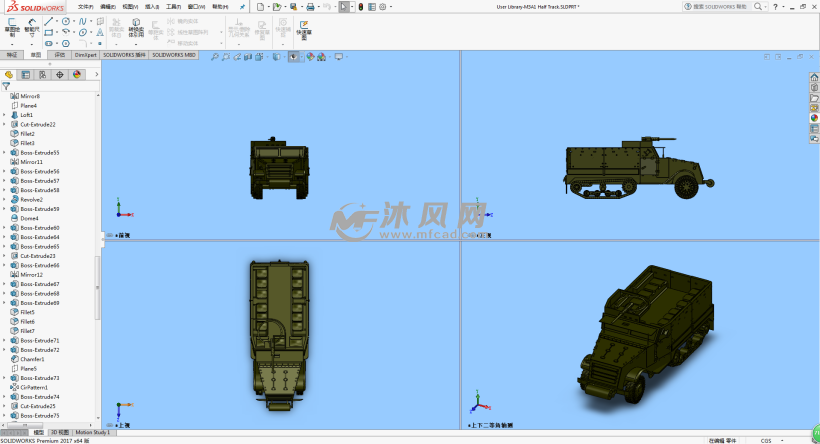This screenshot has width=820, height=444.
Task: Expand the Cut-Extrude22 feature
Action: tap(5, 124)
